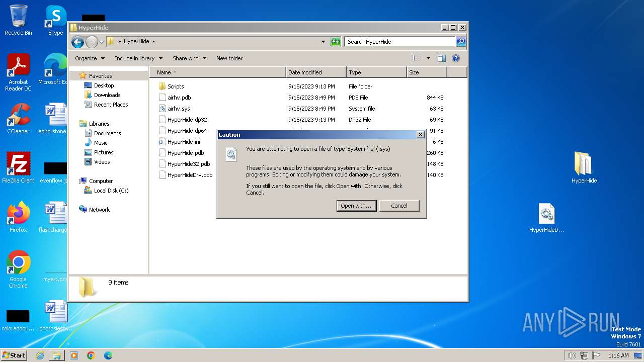The width and height of the screenshot is (644, 362).
Task: Open the Share with menu
Action: [189, 58]
